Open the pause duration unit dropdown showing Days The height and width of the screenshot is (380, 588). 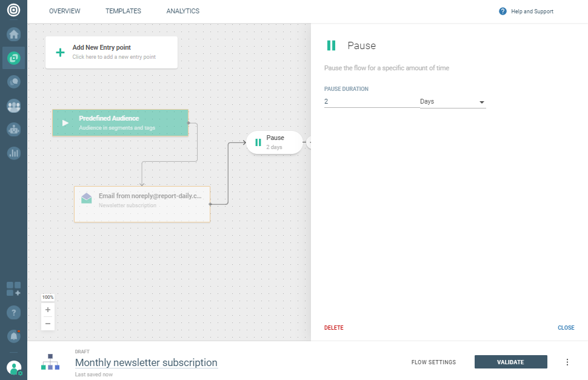coord(452,101)
